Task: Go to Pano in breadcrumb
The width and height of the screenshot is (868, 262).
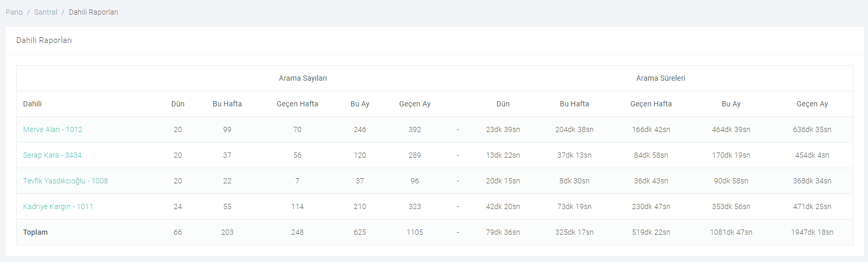Action: click(x=14, y=12)
